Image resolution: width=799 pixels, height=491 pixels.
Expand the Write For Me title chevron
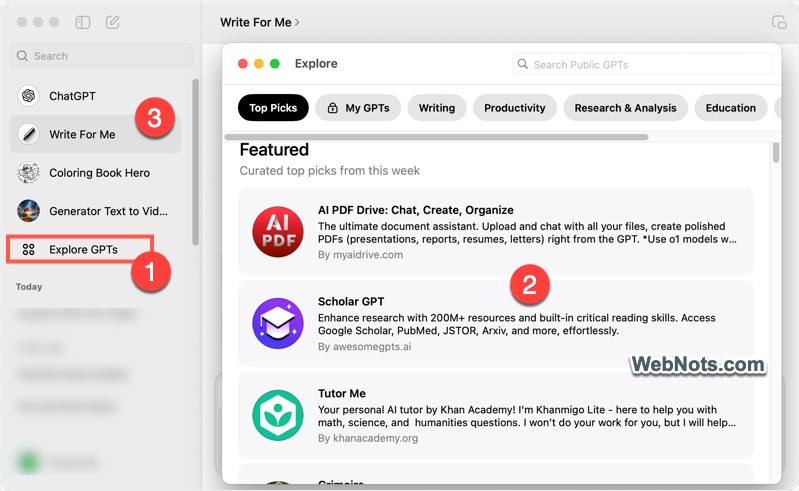(x=297, y=22)
